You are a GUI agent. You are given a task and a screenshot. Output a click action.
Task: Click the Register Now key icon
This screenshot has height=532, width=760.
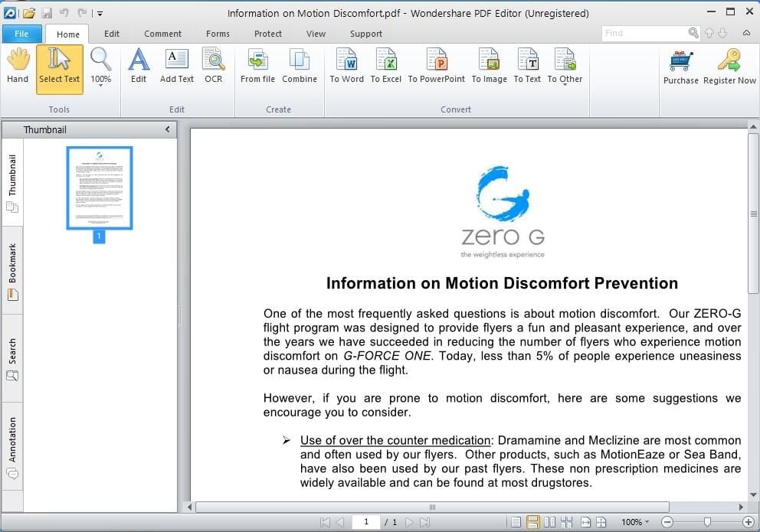click(729, 67)
